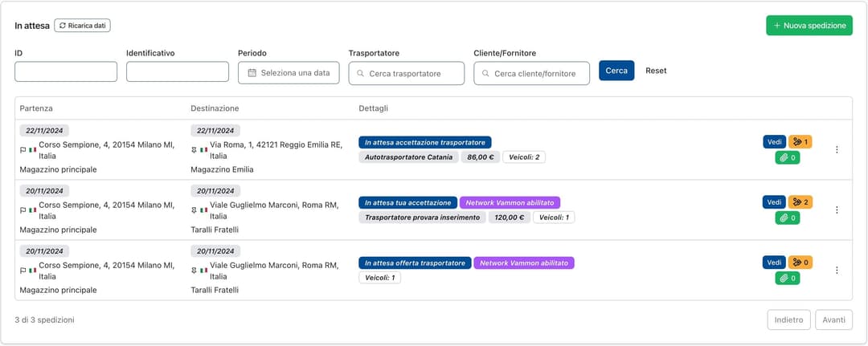This screenshot has height=346, width=868.
Task: Open three-dot menu for Reggio Emilia shipment
Action: [x=837, y=150]
